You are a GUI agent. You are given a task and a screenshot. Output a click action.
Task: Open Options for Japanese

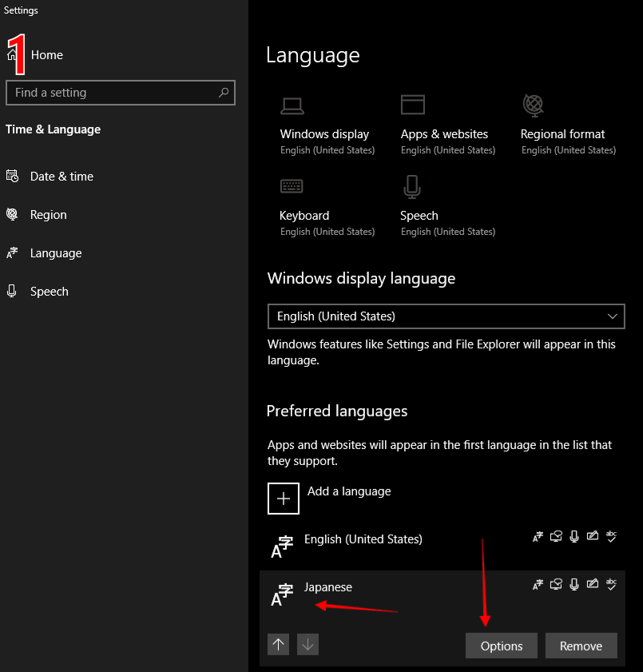pyautogui.click(x=502, y=646)
